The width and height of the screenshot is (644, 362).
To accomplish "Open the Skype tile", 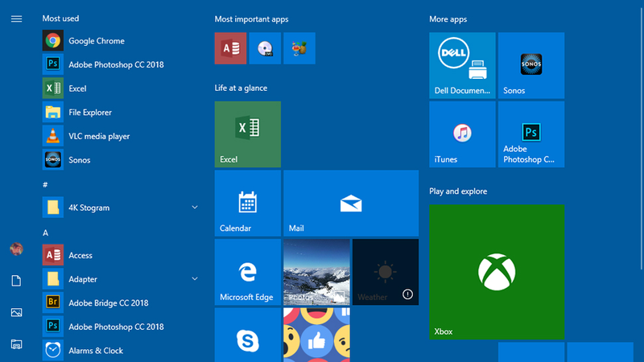I will tap(248, 335).
